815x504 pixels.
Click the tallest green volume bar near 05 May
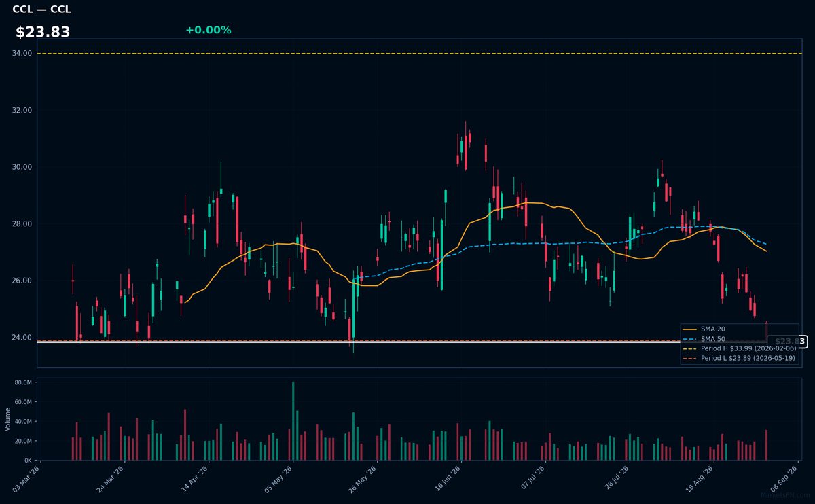tap(293, 421)
